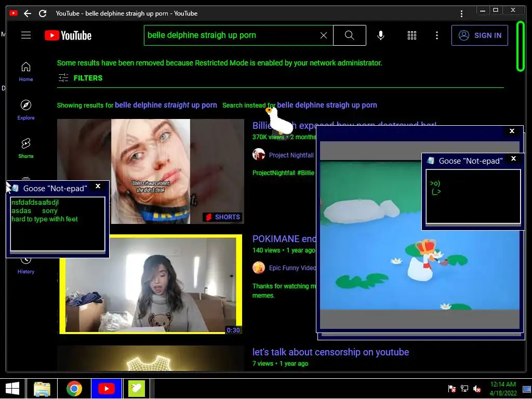Open Home in the sidebar
The image size is (532, 399).
26,72
